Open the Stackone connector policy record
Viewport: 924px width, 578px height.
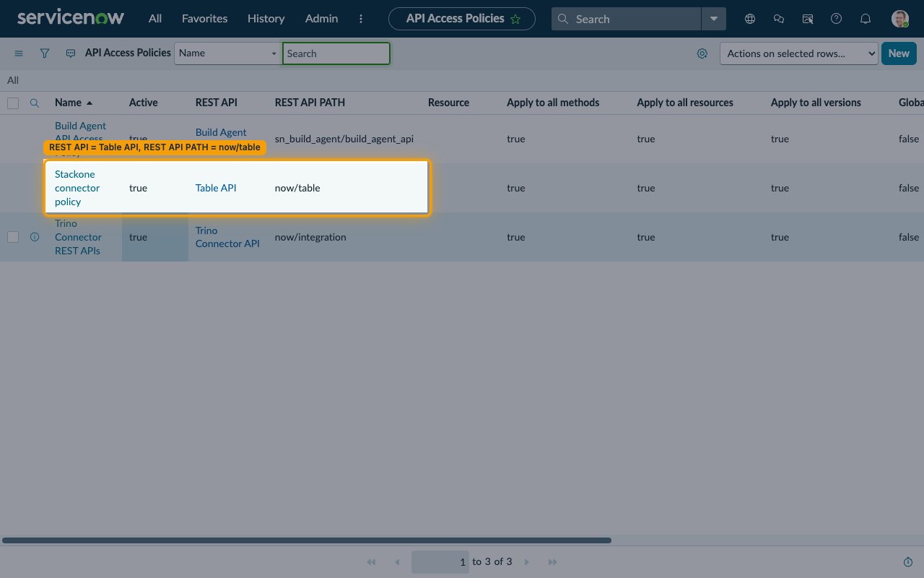[x=77, y=188]
